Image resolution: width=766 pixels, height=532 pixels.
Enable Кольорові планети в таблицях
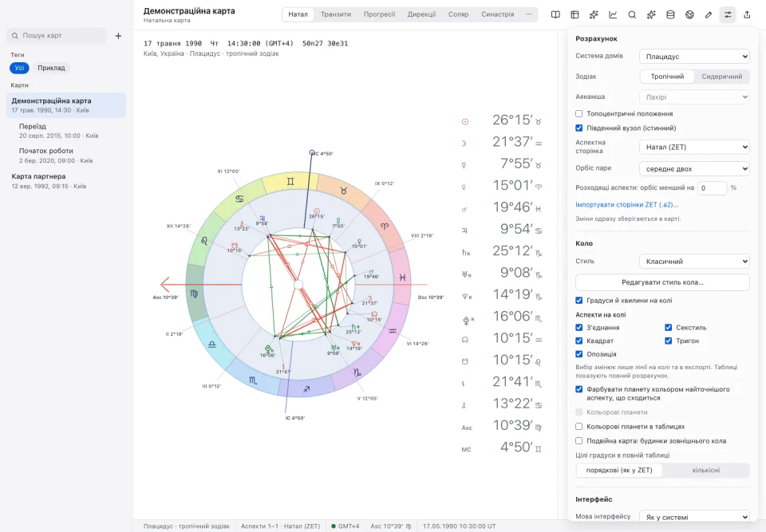(x=579, y=427)
